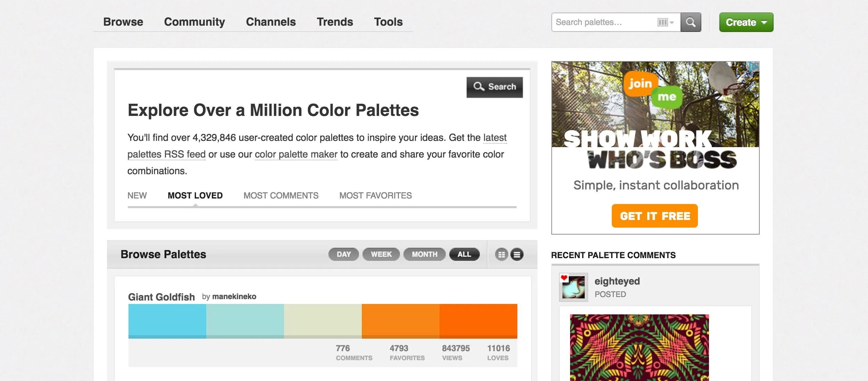This screenshot has height=381, width=868.
Task: Expand the green Create dropdown
Action: pos(746,22)
